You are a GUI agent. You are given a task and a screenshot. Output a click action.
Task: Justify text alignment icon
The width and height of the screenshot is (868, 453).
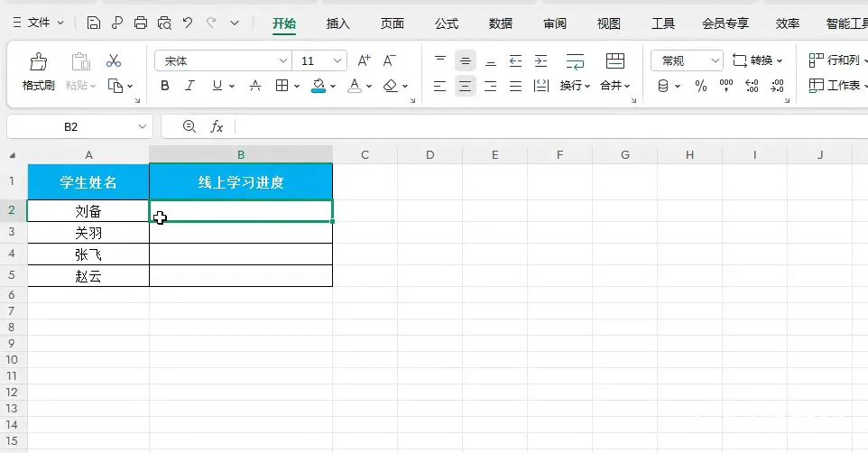pos(515,86)
